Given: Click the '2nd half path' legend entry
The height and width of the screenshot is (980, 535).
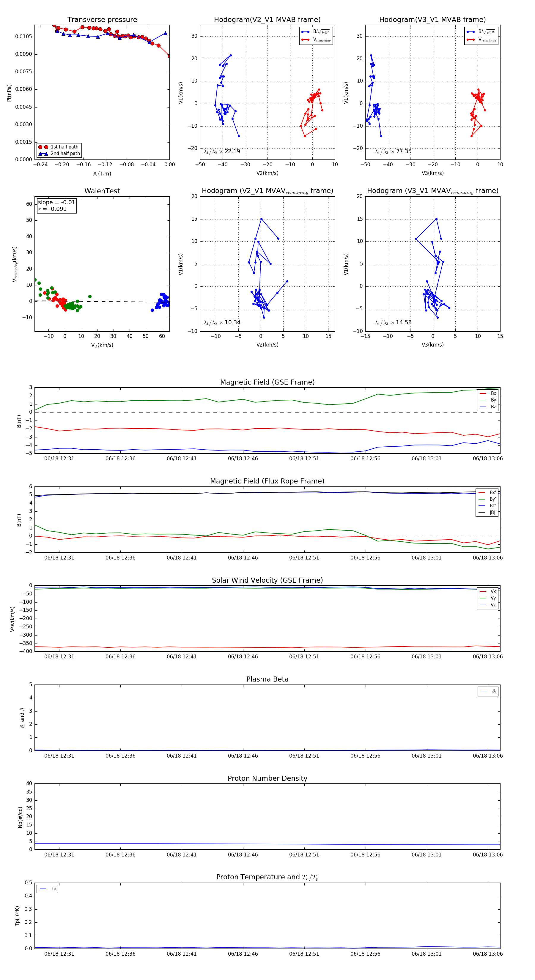Looking at the screenshot, I should 59,154.
